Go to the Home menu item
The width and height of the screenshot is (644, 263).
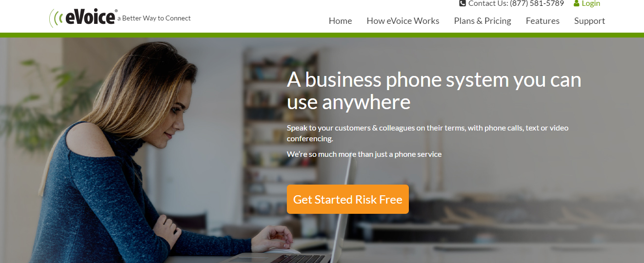coord(340,21)
